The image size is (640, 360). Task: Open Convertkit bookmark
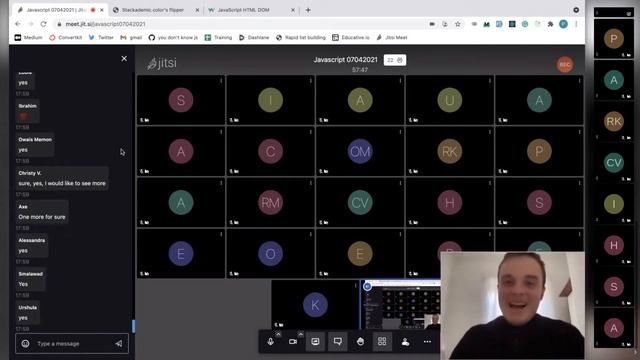65,38
